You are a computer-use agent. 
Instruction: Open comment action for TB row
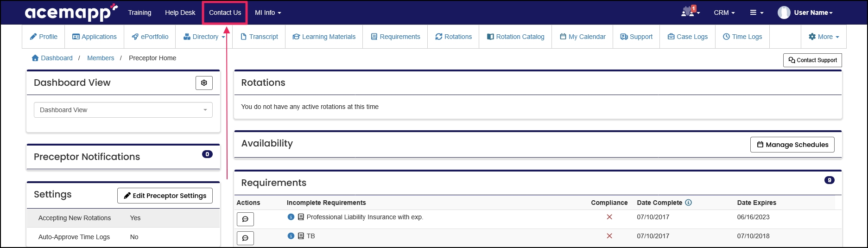pos(245,238)
